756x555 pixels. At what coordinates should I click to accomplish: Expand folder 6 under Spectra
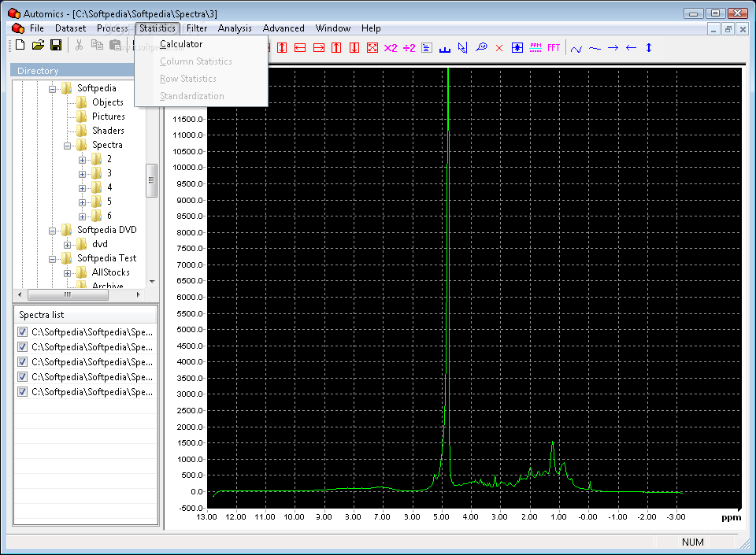82,216
